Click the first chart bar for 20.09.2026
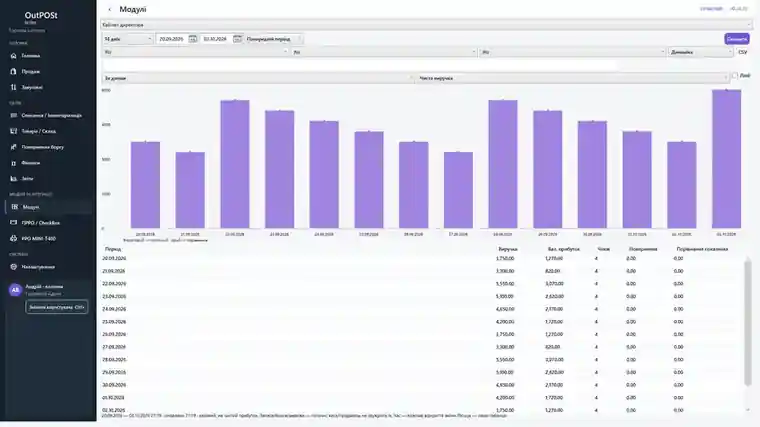Image resolution: width=760 pixels, height=427 pixels. tap(145, 185)
